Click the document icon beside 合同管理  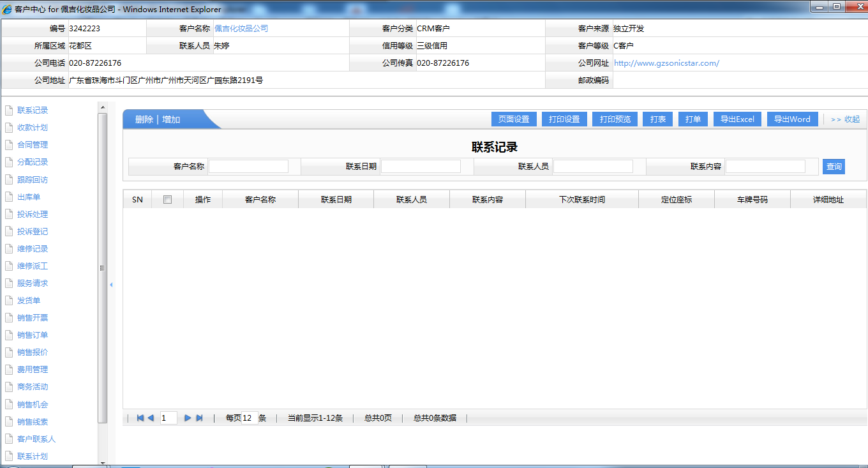tap(9, 145)
